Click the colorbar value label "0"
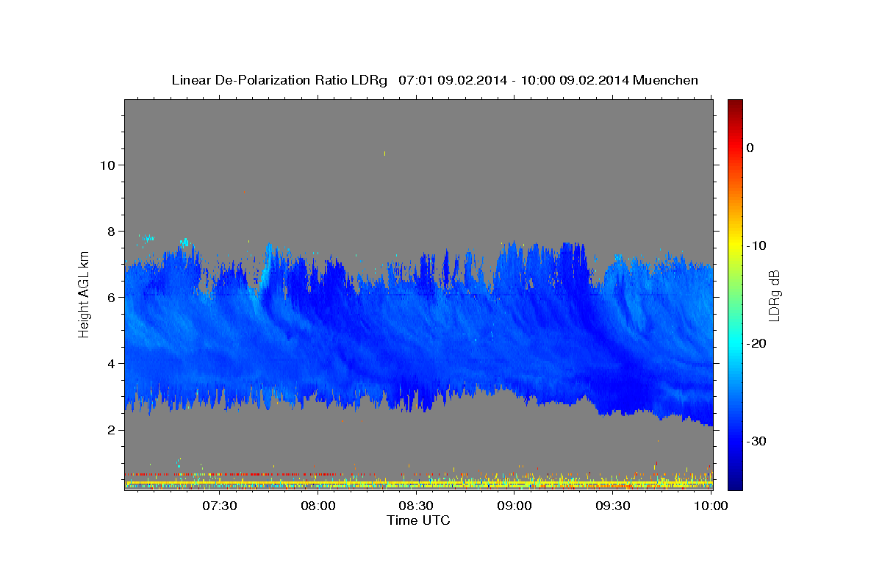The width and height of the screenshot is (882, 588). (x=750, y=148)
